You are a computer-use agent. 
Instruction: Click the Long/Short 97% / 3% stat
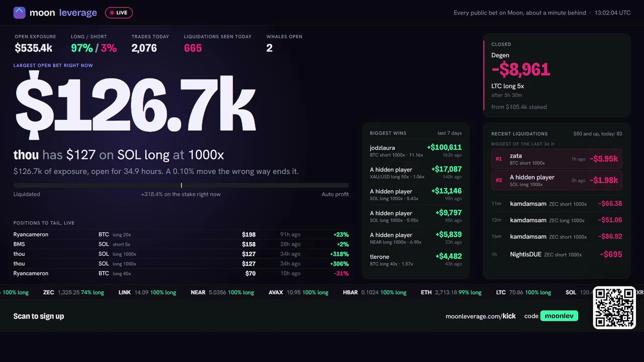click(x=94, y=44)
